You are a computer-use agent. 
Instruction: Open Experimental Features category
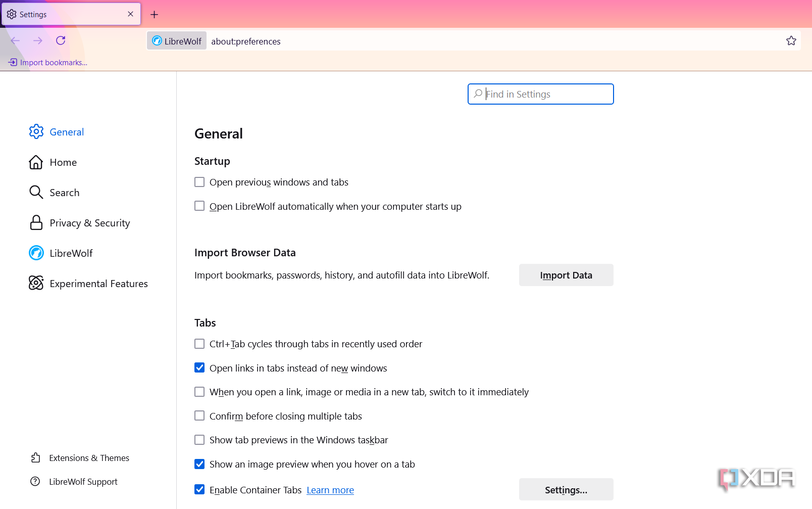coord(99,284)
